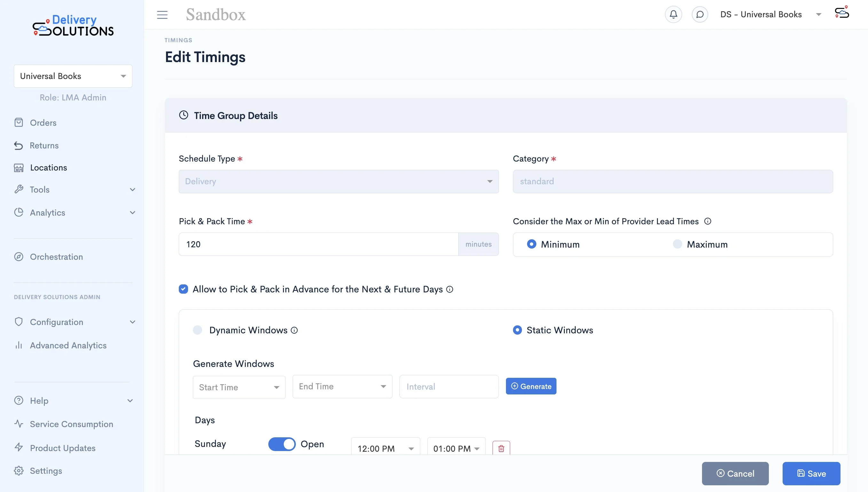This screenshot has width=868, height=492.
Task: Toggle Sunday Open switch off
Action: click(x=282, y=444)
